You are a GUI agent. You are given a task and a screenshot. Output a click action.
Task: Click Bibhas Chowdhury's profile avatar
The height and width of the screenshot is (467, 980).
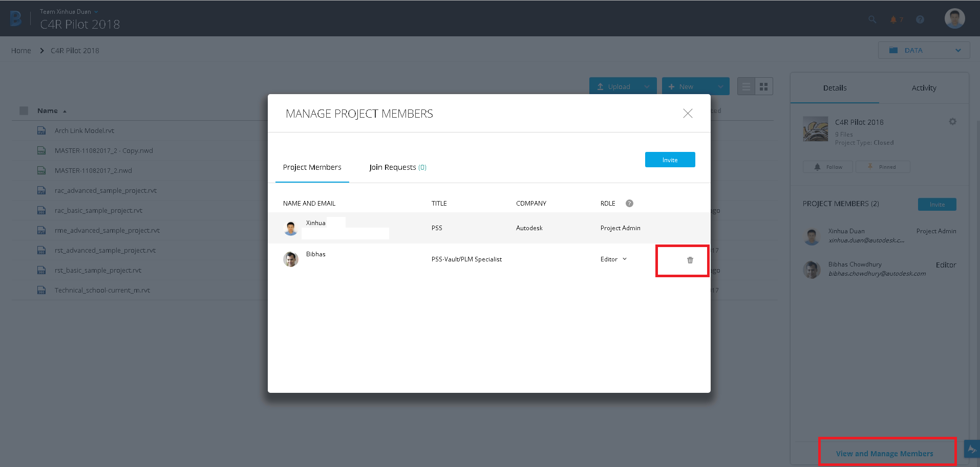point(812,270)
